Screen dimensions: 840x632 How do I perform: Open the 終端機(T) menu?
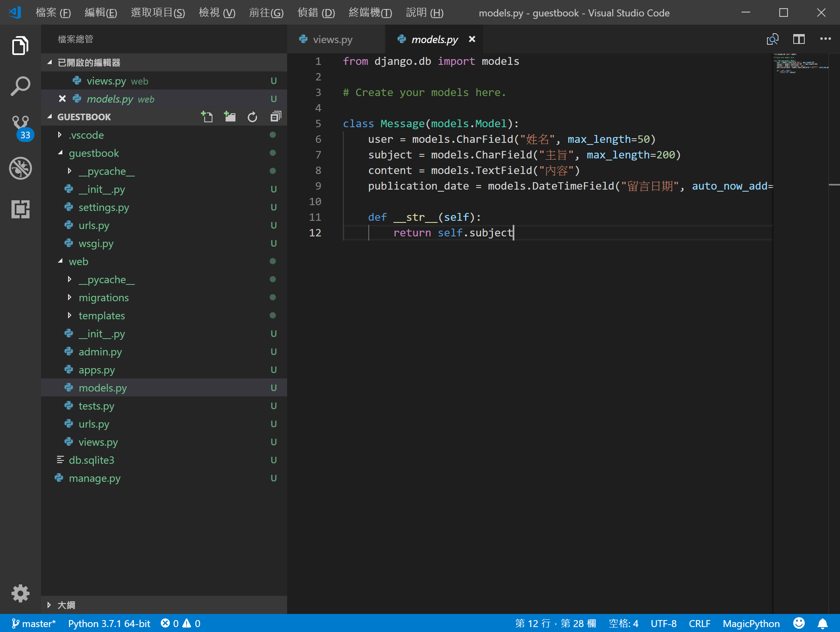370,13
